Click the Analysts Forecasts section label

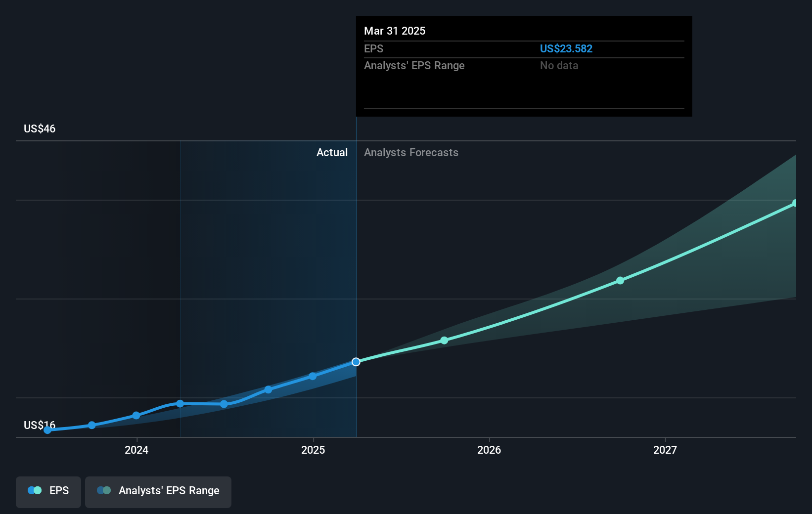pyautogui.click(x=411, y=152)
